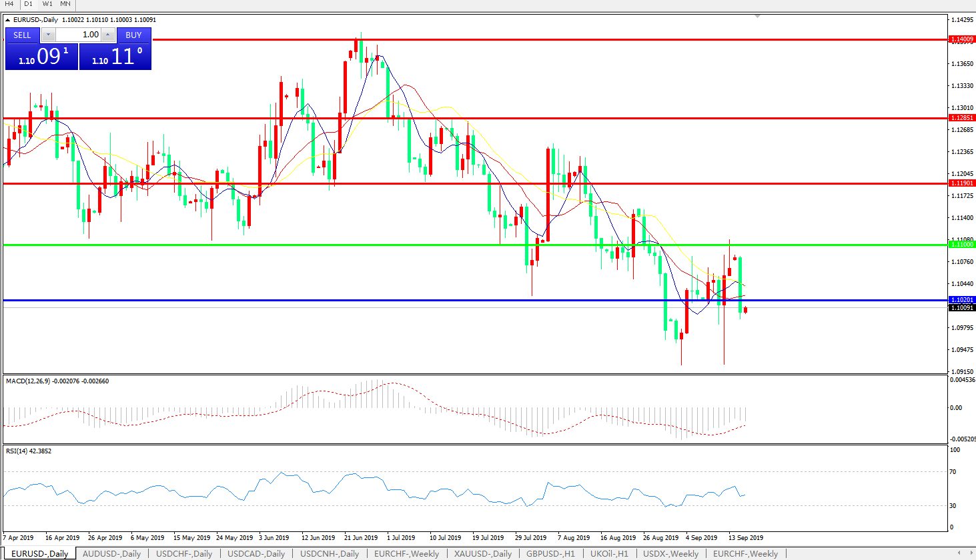Switch chart to W1 timeframe
Viewport: 976px width, 560px height.
(47, 4)
